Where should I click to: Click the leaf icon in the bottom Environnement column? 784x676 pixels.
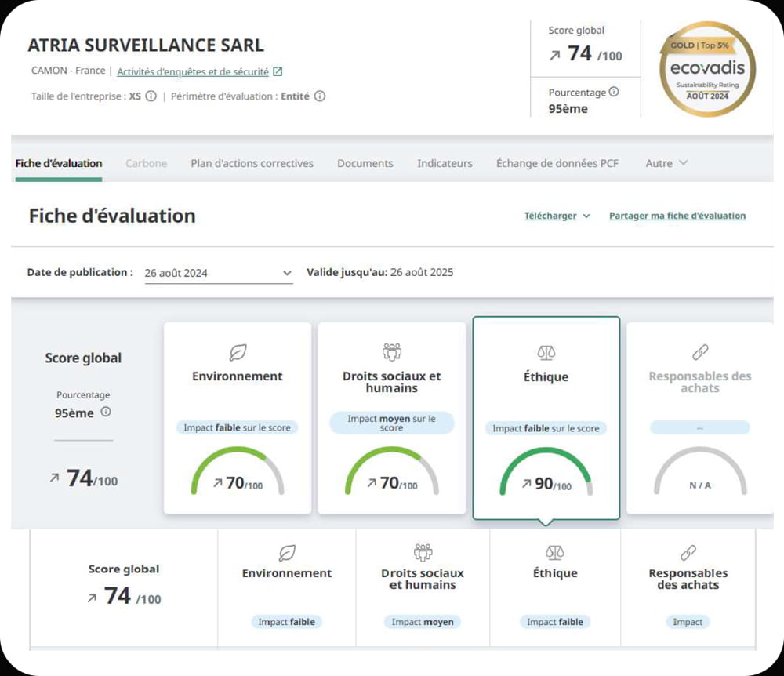click(287, 553)
